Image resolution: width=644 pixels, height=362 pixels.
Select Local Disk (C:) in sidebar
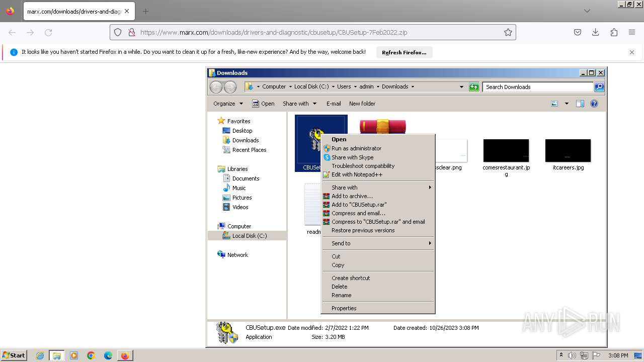pos(245,236)
